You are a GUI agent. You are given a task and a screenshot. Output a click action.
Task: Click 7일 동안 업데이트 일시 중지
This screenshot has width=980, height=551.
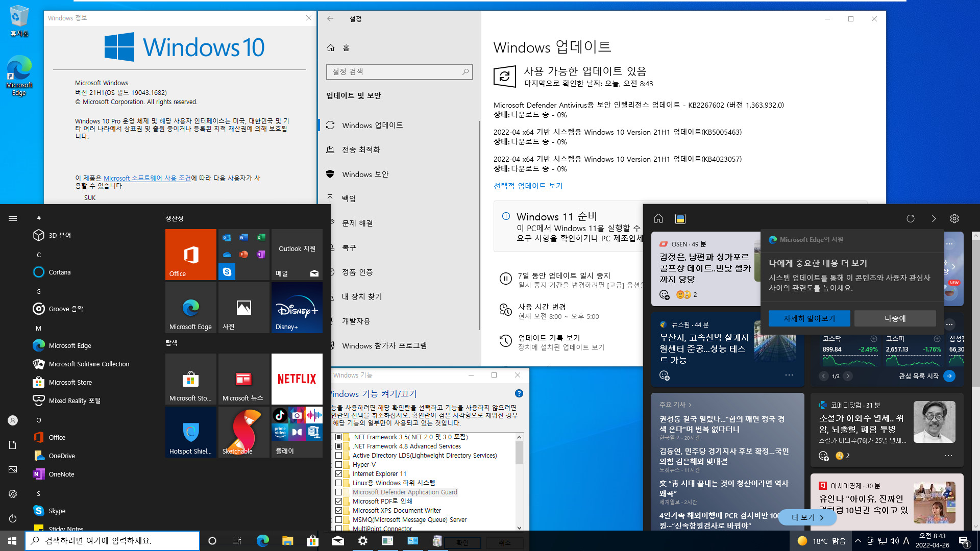(563, 276)
